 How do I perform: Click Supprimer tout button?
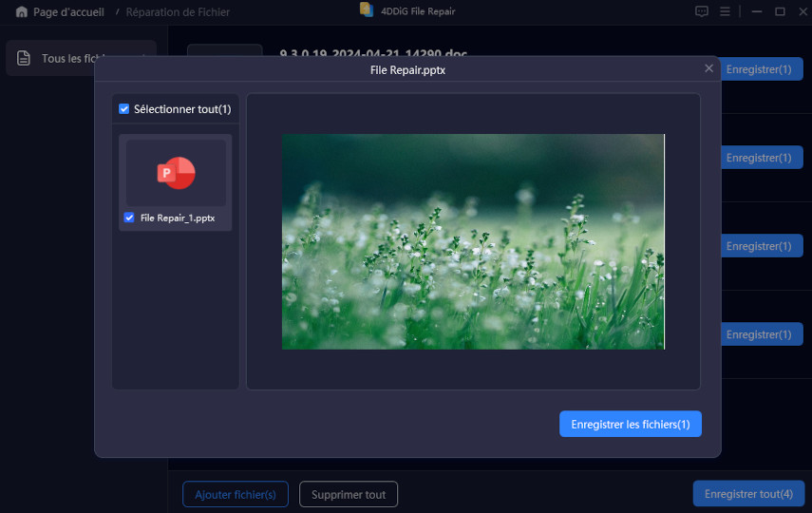(348, 494)
